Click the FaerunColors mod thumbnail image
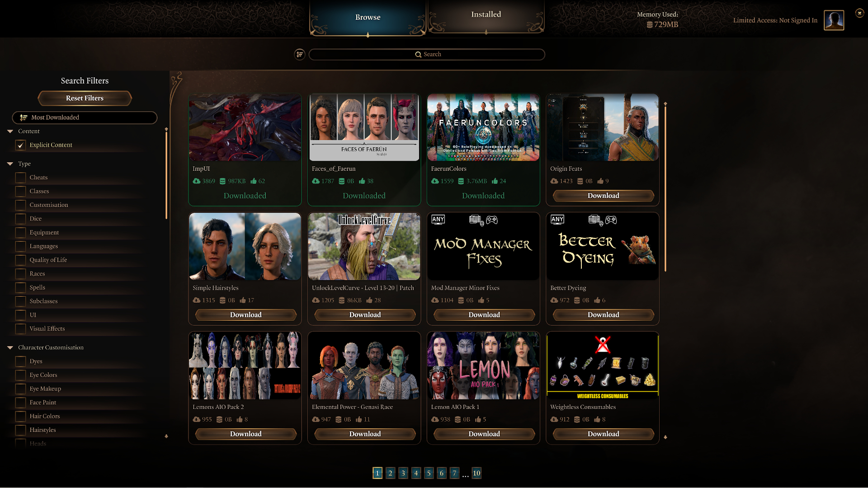868x488 pixels. (483, 127)
